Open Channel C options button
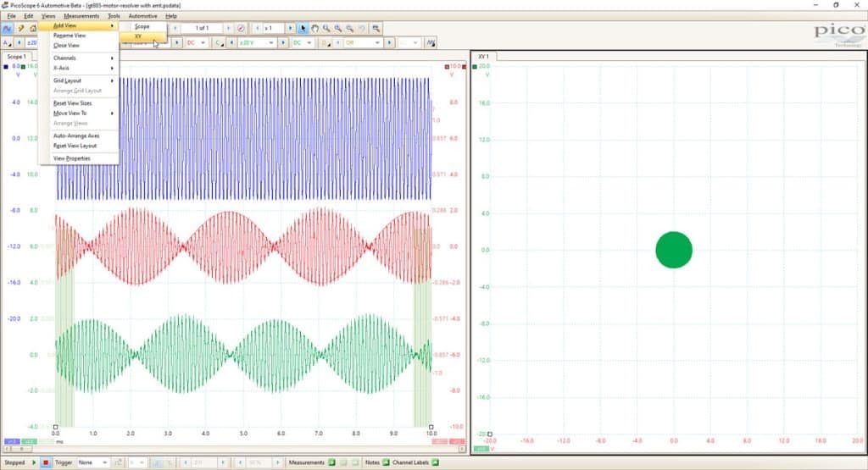The width and height of the screenshot is (868, 470). (220, 42)
